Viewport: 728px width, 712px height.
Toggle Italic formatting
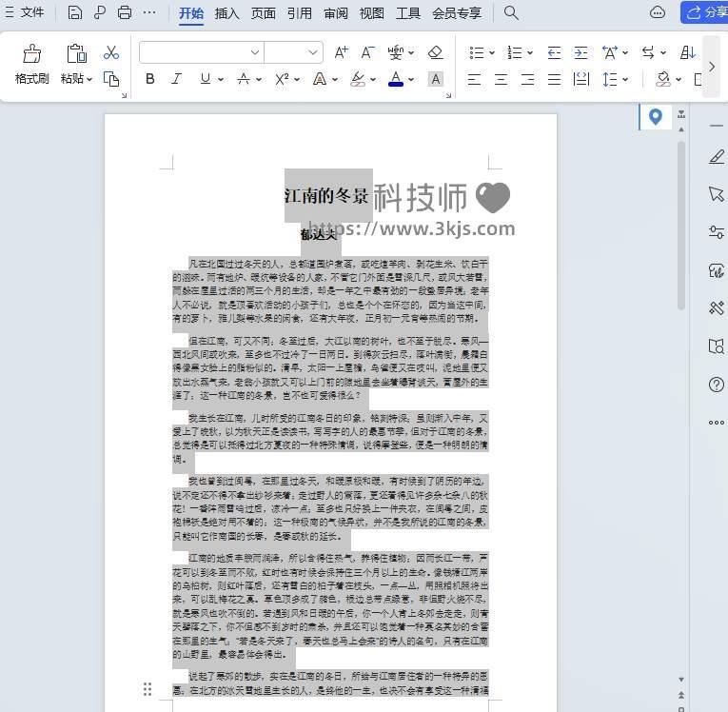pyautogui.click(x=176, y=79)
